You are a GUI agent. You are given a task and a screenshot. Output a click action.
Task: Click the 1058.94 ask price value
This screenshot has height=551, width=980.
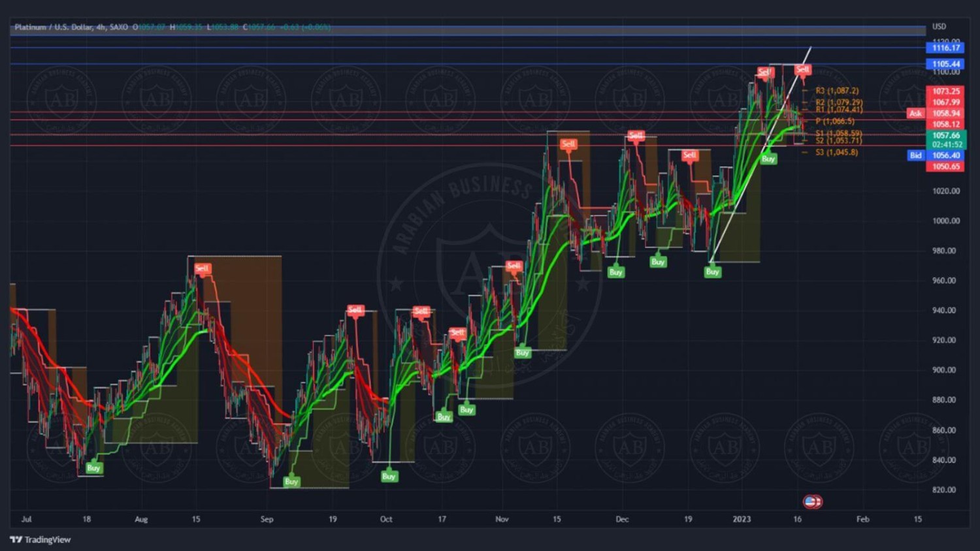pos(945,114)
